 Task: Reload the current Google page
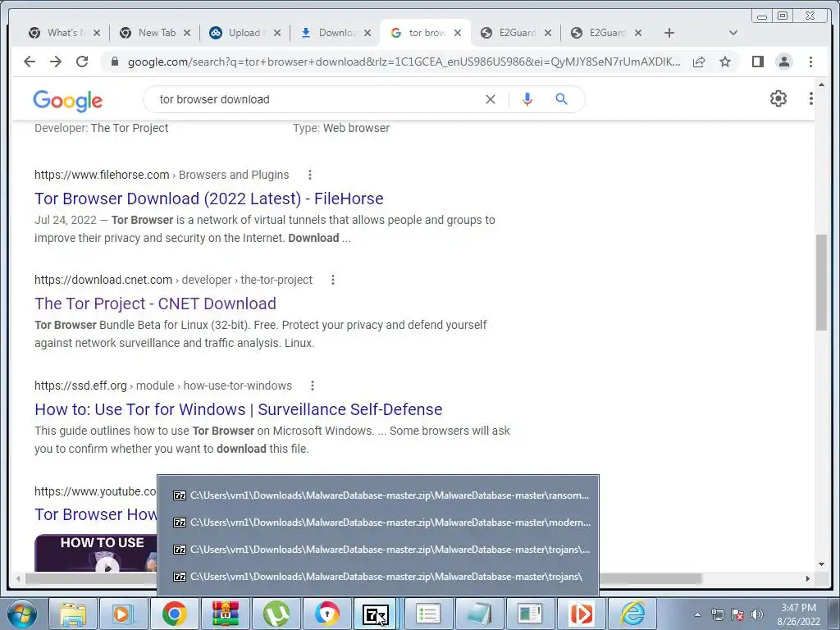82,62
